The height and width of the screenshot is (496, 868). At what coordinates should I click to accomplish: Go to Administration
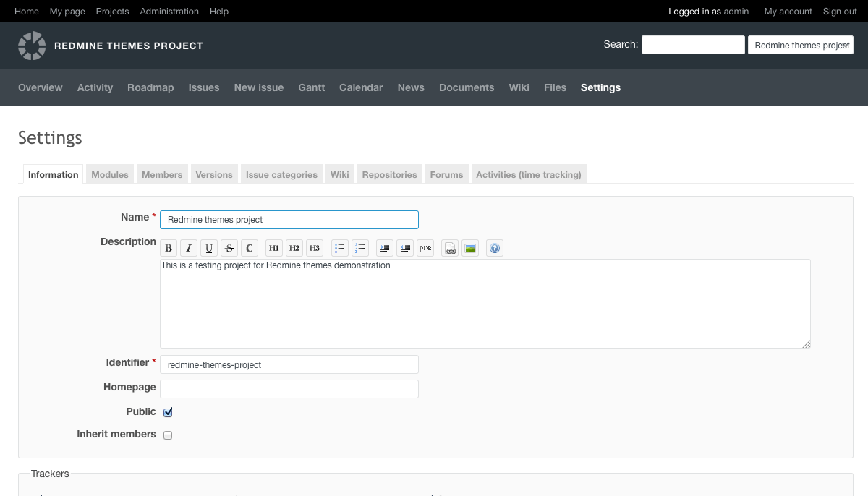[x=169, y=11]
